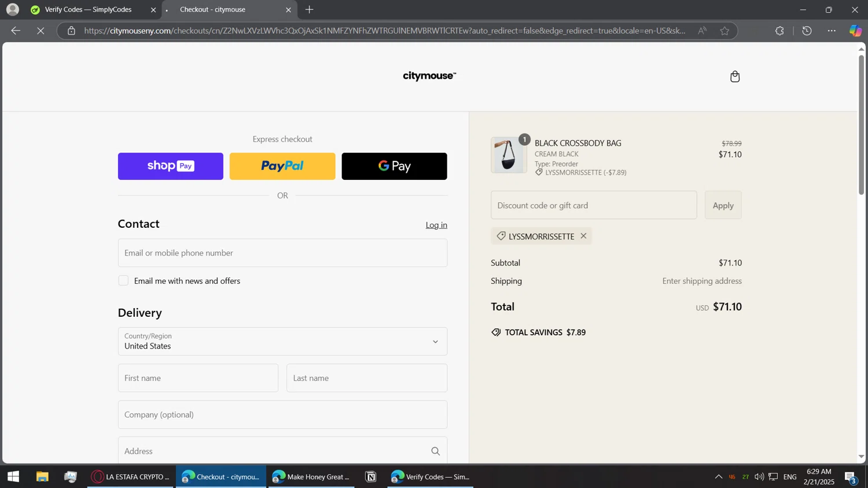Add this page to favorites
Viewport: 868px width, 488px height.
coord(724,31)
